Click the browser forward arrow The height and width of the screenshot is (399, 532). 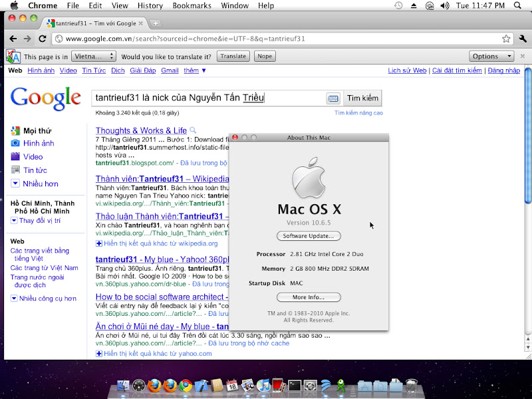27,39
